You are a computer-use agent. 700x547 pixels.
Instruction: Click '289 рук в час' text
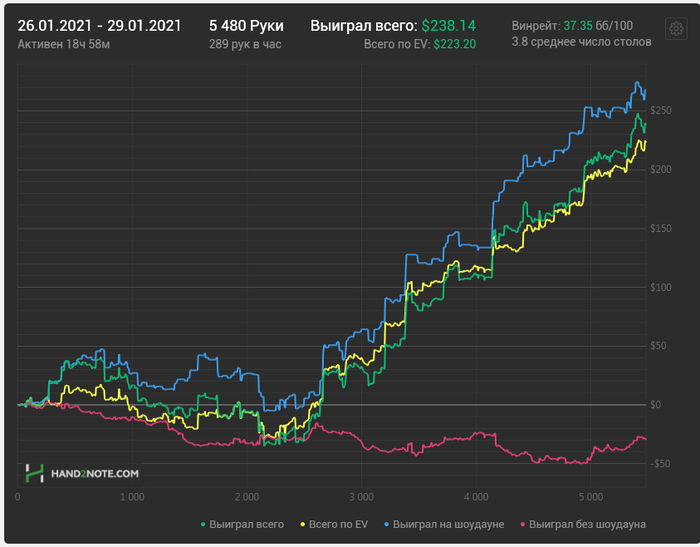tap(245, 44)
